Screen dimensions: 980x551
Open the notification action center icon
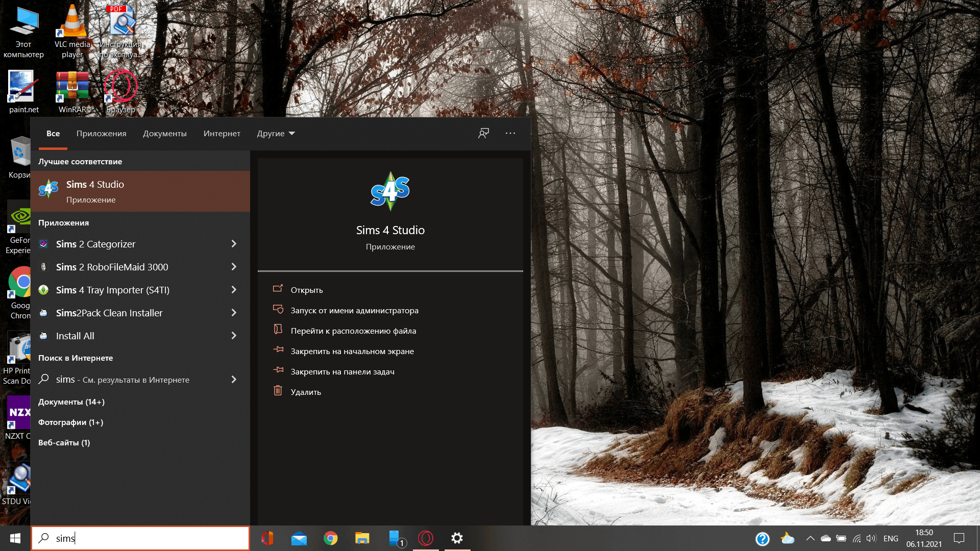(959, 538)
